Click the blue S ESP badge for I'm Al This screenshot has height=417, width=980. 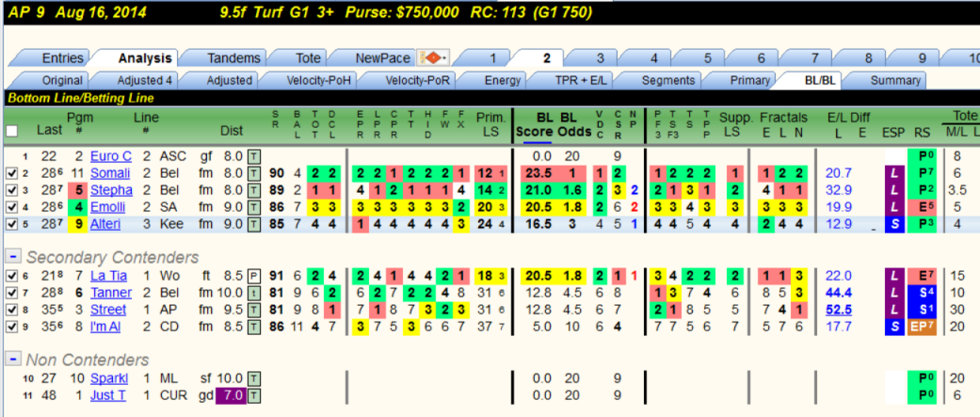click(892, 327)
